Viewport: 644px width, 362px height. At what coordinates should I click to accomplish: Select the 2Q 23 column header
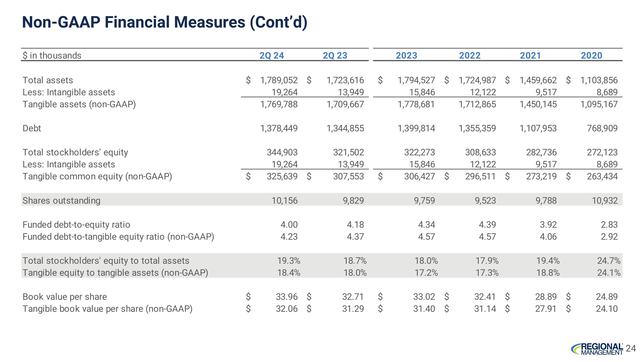point(335,55)
